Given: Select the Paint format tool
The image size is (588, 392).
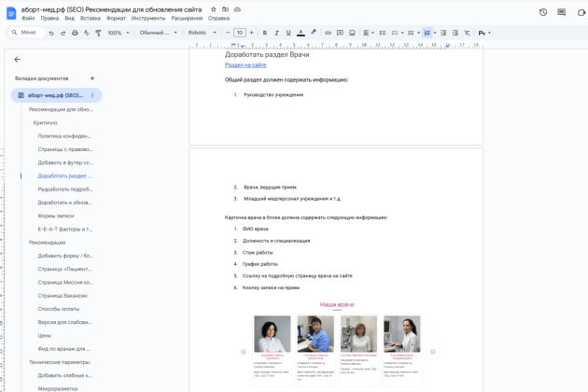Looking at the screenshot, I should [x=98, y=33].
